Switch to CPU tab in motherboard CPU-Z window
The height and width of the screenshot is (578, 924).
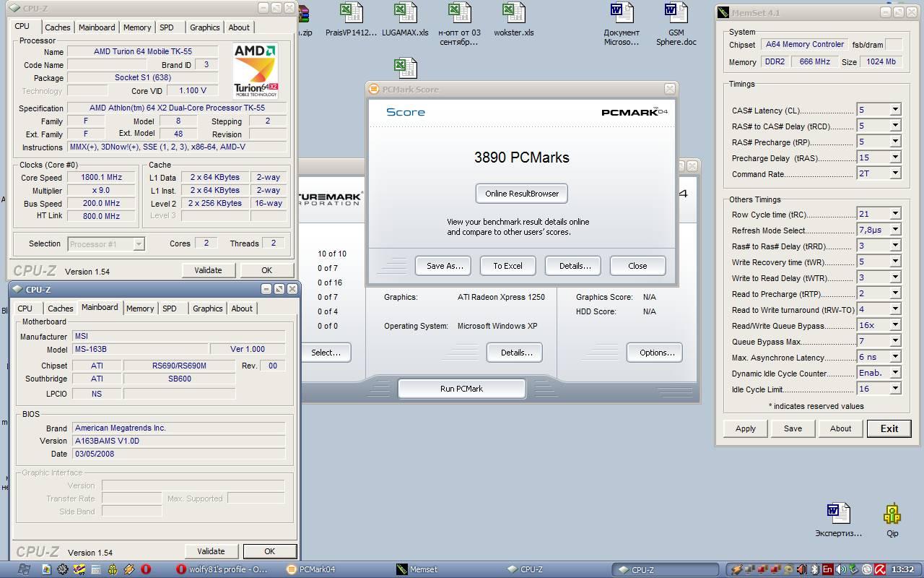coord(25,309)
